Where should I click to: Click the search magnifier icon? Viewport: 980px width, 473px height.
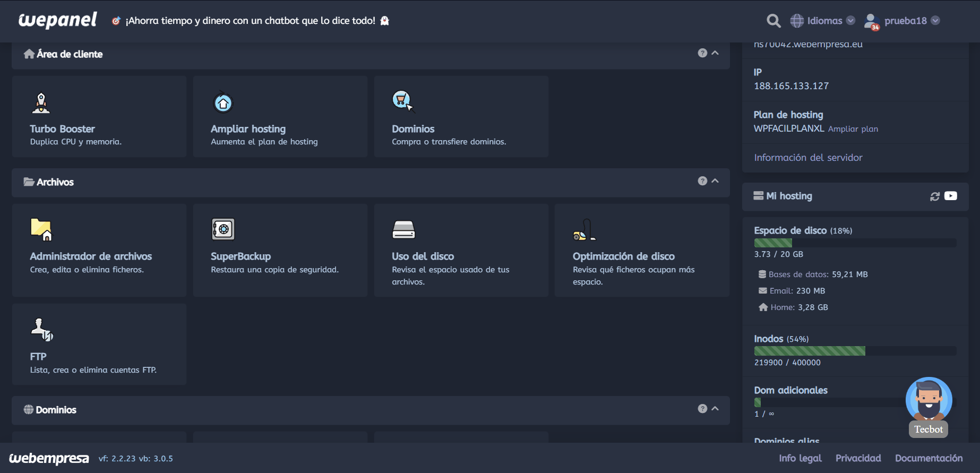pyautogui.click(x=773, y=21)
